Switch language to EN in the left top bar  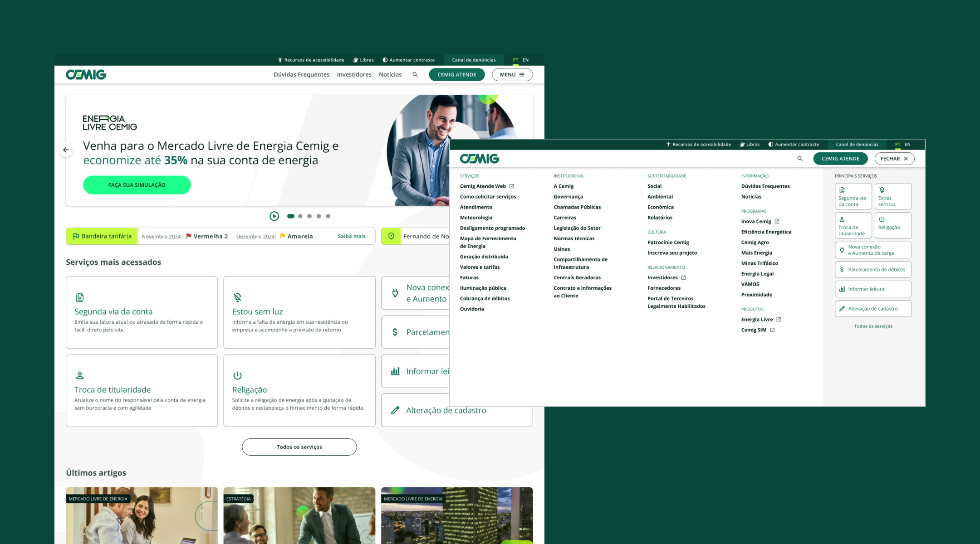[x=525, y=60]
